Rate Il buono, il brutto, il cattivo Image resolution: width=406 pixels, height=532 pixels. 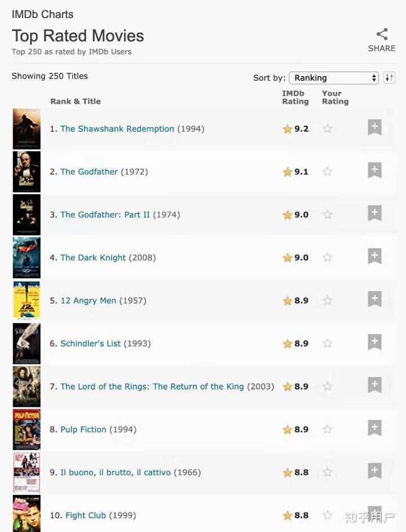click(x=327, y=472)
